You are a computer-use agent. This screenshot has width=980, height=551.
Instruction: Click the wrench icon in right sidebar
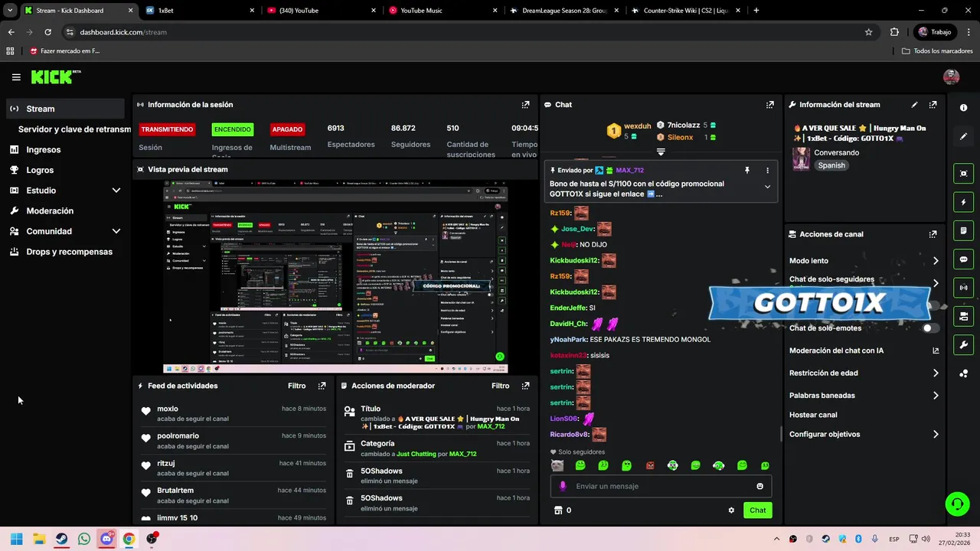[x=963, y=345]
